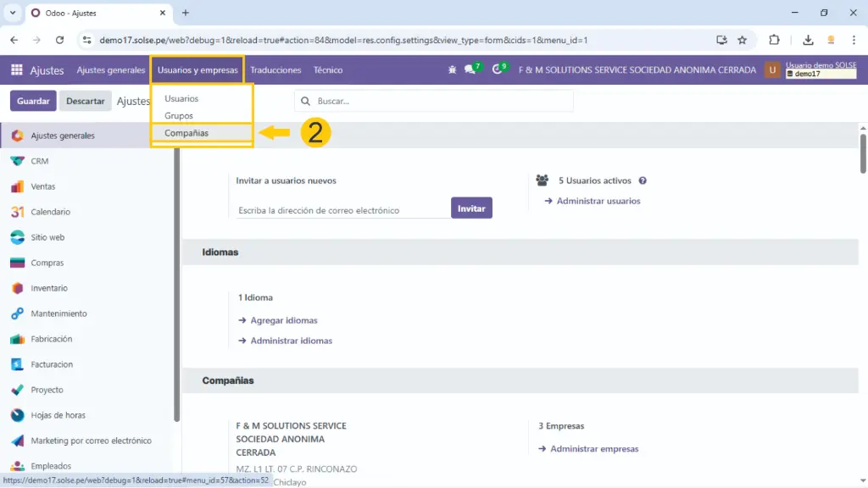
Task: Select Inventario icon in sidebar
Action: (x=17, y=288)
